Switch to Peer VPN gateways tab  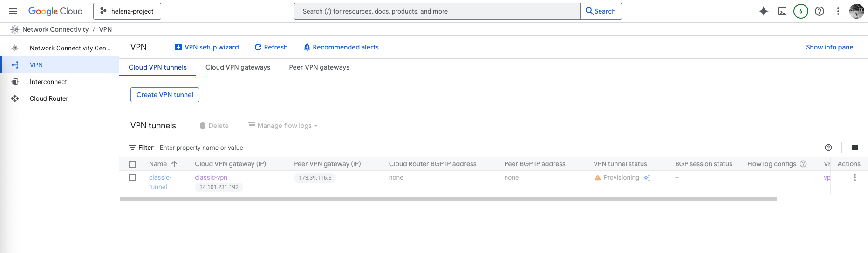[x=319, y=67]
